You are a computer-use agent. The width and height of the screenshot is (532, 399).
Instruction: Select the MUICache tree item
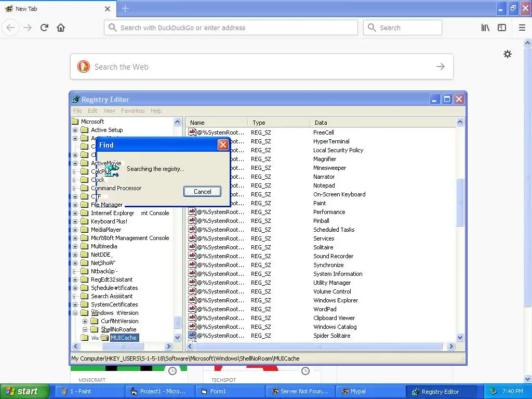(x=124, y=338)
